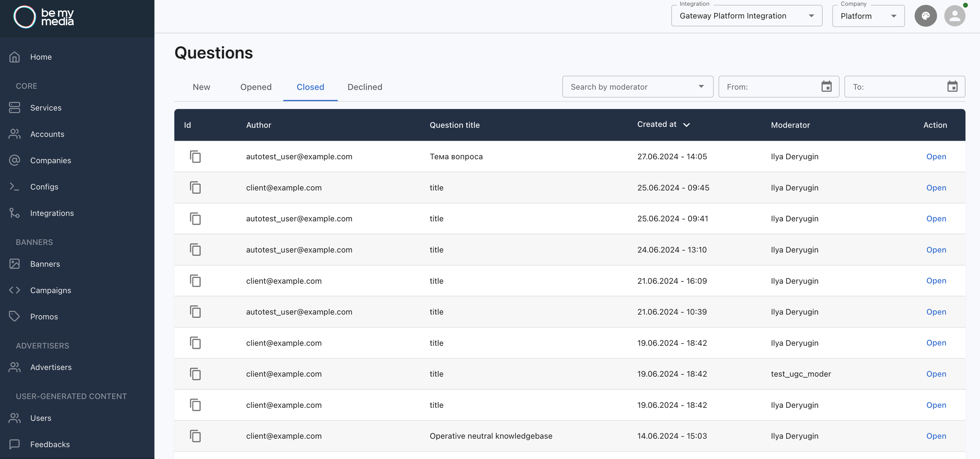Open the Feedbacks sidebar item
Screen dimensions: 980x459
coord(50,444)
